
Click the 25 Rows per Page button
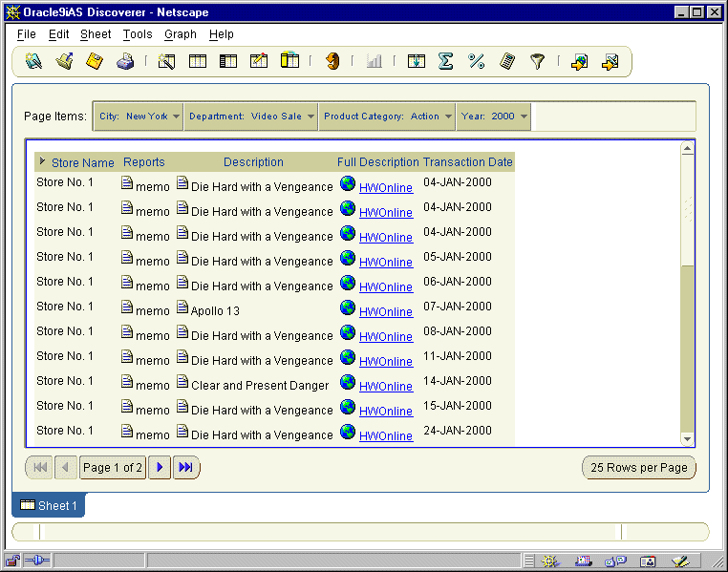[x=639, y=468]
